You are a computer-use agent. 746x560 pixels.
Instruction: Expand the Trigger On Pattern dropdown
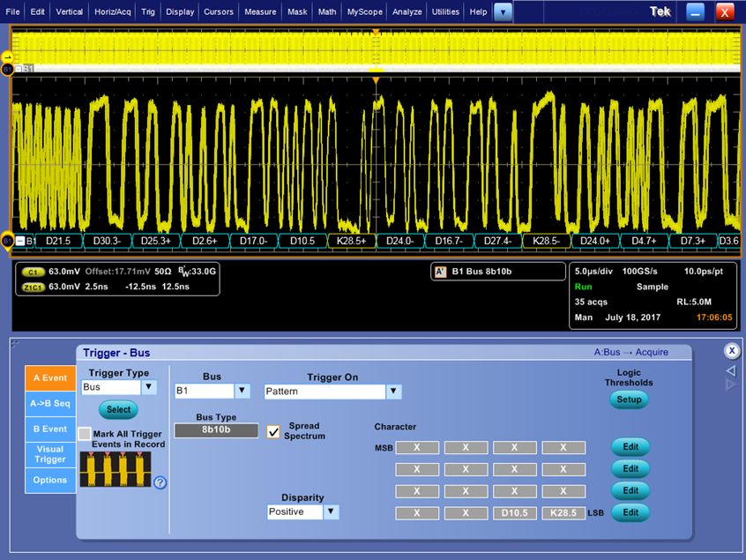point(393,392)
